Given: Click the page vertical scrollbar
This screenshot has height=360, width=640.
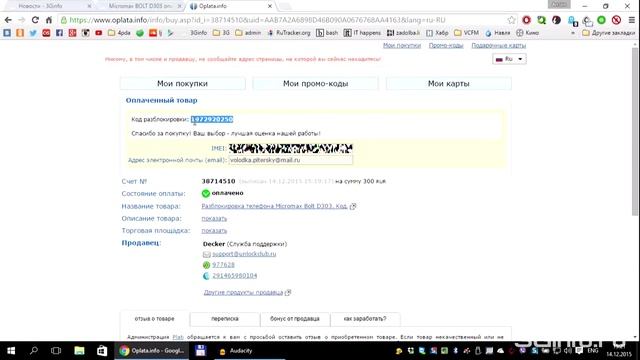Looking at the screenshot, I should pos(635,131).
